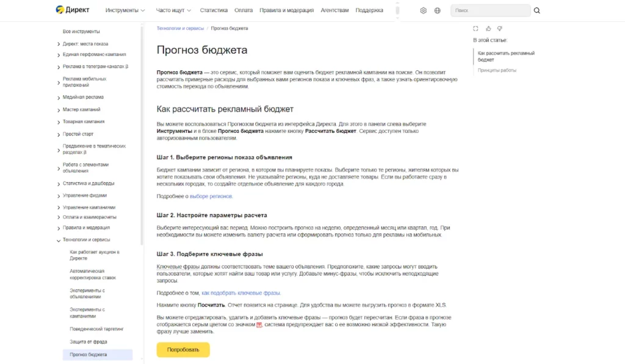This screenshot has width=625, height=364.
Task: Click the thumbs up icon
Action: point(488,29)
